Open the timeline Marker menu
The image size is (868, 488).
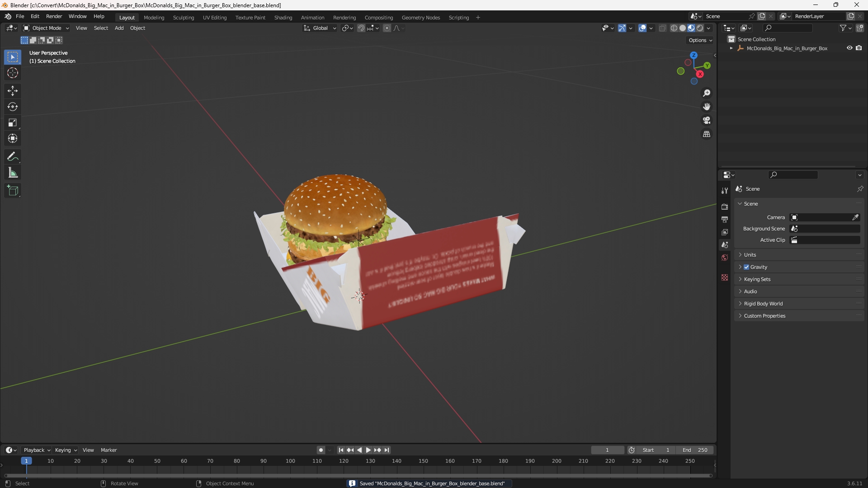(x=108, y=450)
